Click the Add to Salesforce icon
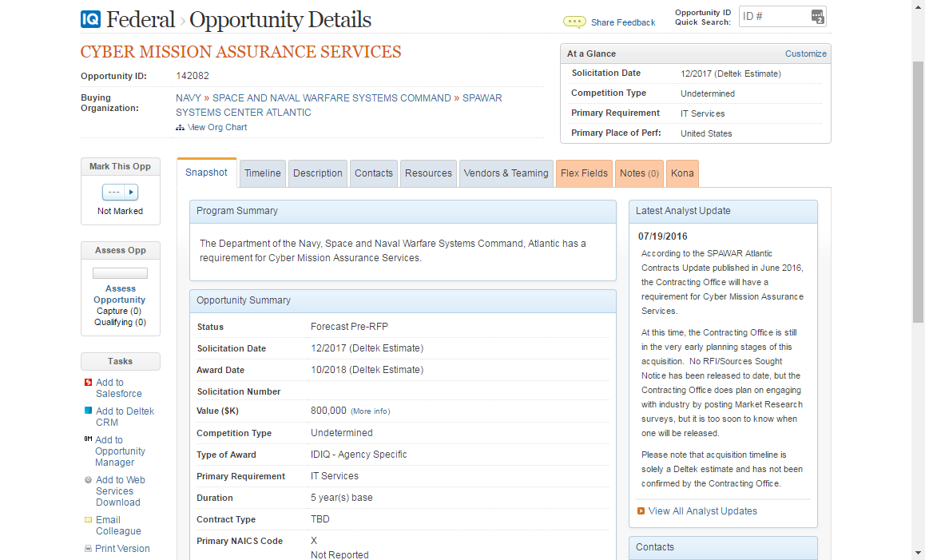This screenshot has height=560, width=925. (88, 382)
